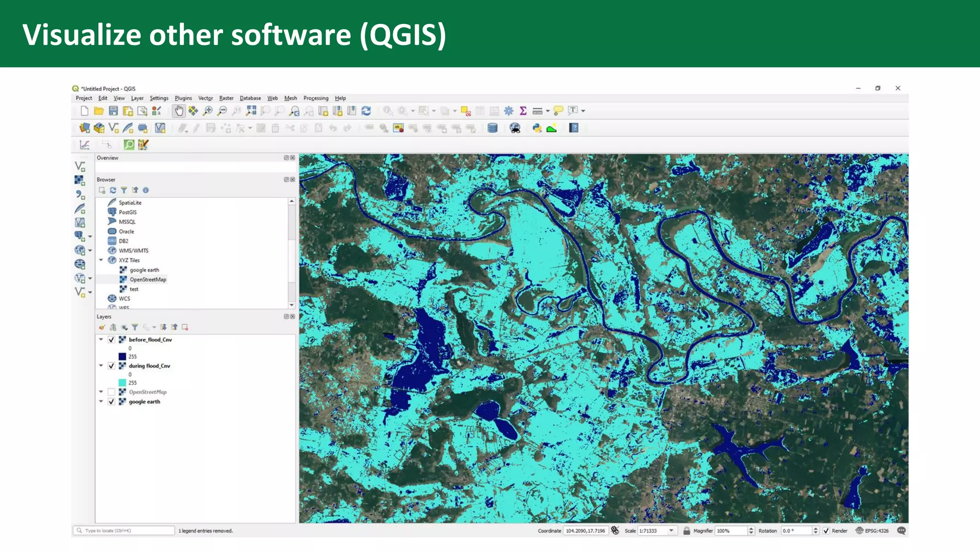The width and height of the screenshot is (980, 551).
Task: Filter the legend in the Layers panel
Action: click(135, 327)
